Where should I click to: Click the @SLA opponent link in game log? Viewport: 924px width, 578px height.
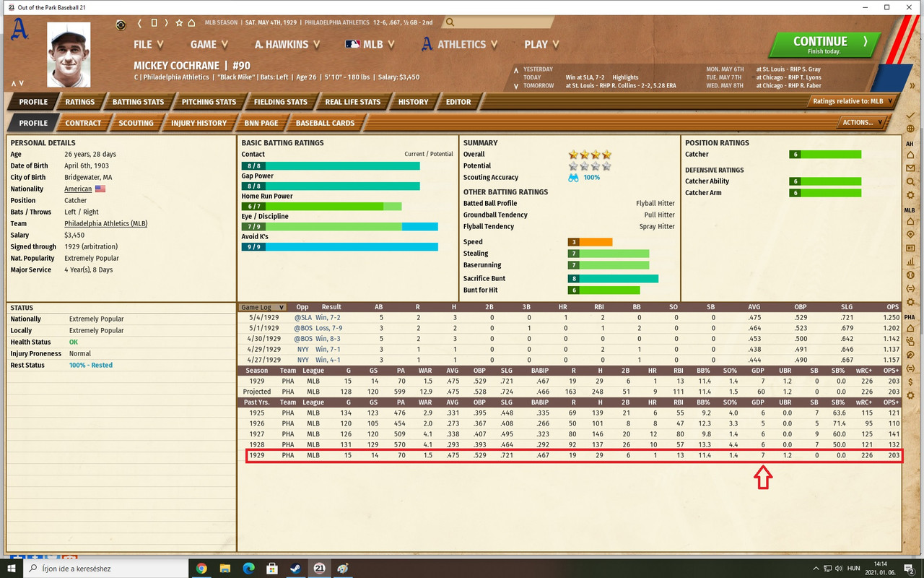[302, 317]
